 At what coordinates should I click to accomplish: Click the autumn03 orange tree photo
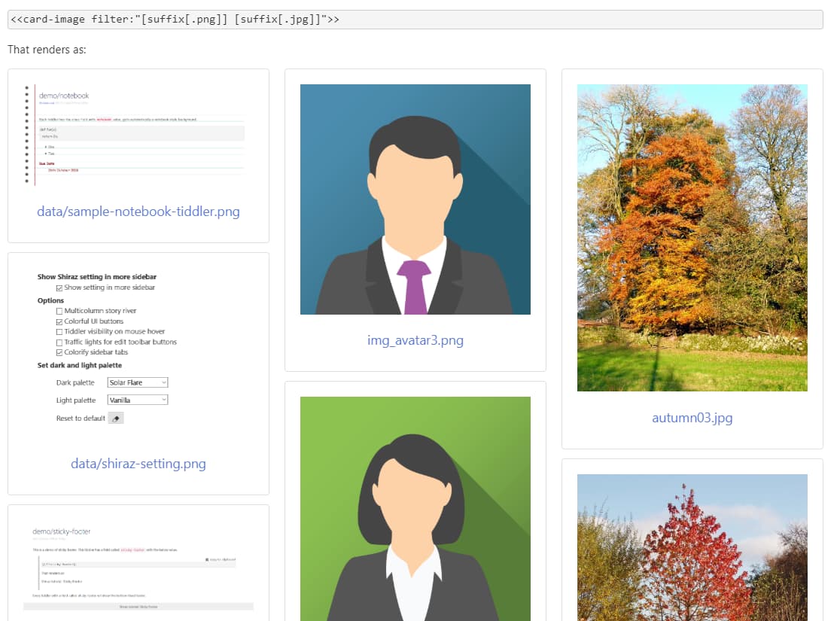click(x=692, y=237)
